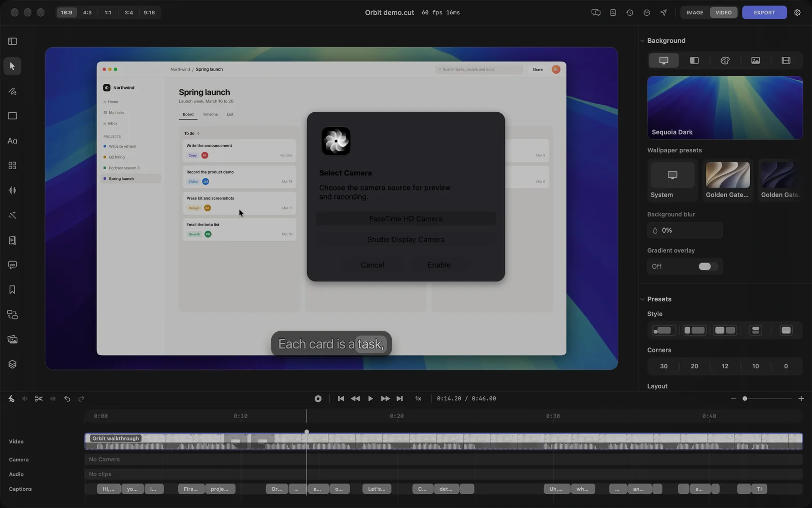Open the bookmark tool in left toolbar

click(x=12, y=290)
